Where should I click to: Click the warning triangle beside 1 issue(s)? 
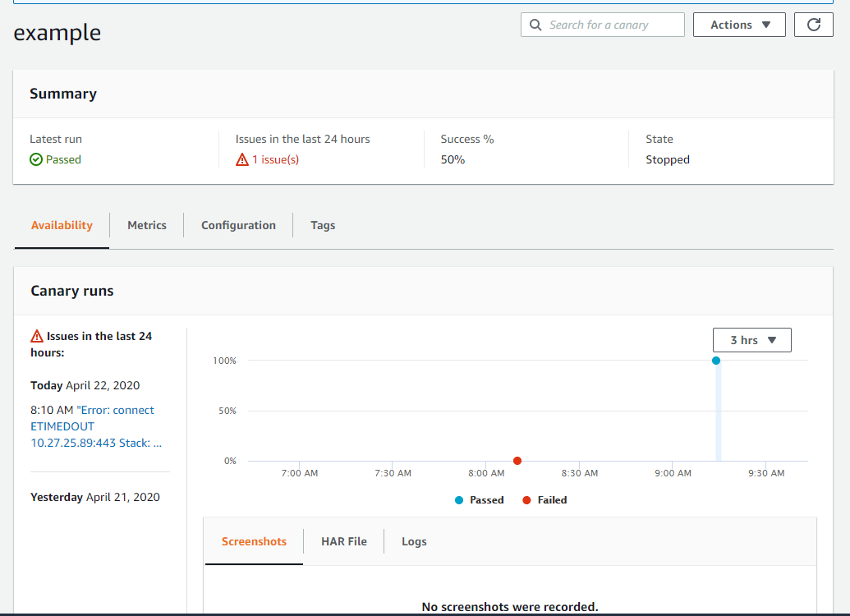point(241,160)
